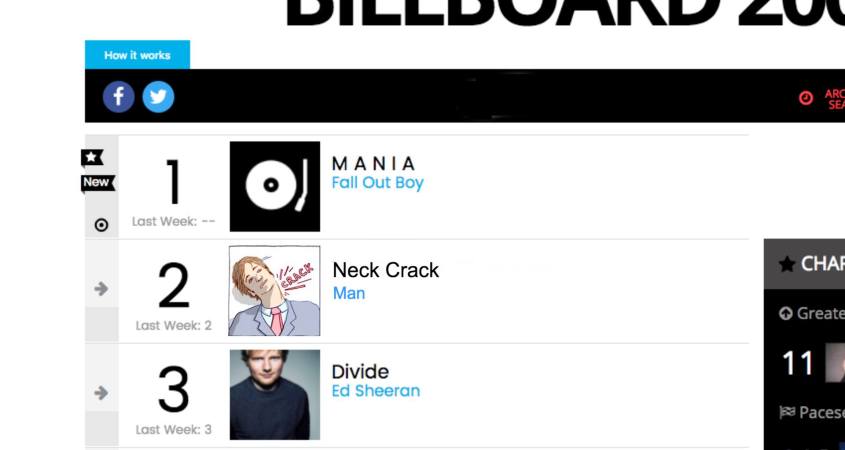Click the Greatest Gainer up-arrow icon
845x450 pixels.
click(x=786, y=314)
